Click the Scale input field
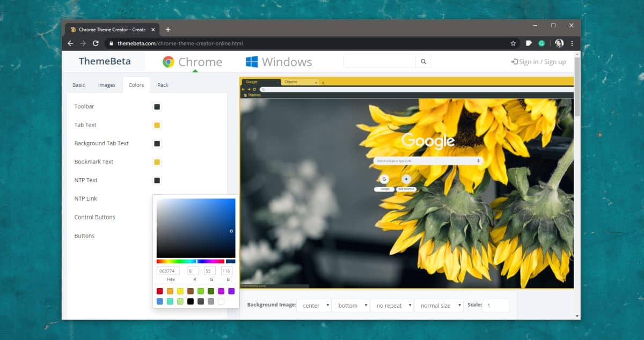The image size is (644, 340). 496,305
